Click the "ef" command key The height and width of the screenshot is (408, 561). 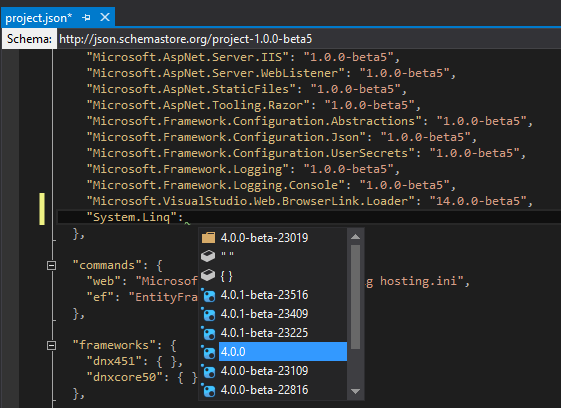pyautogui.click(x=100, y=297)
